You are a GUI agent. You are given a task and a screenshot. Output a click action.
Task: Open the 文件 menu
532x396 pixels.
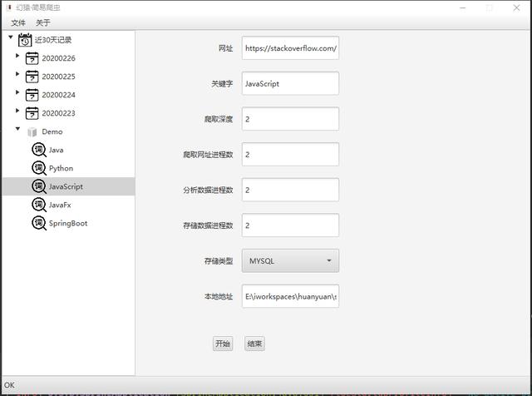[18, 22]
